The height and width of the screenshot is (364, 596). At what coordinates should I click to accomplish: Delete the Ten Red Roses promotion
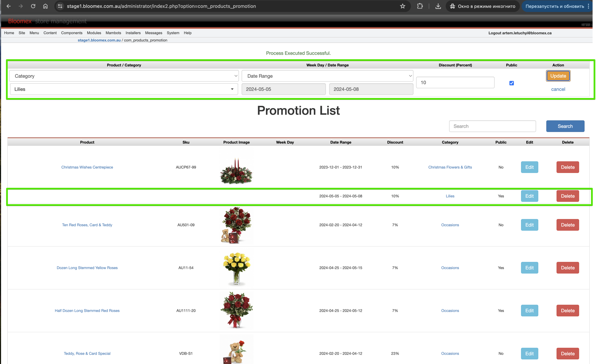click(567, 225)
